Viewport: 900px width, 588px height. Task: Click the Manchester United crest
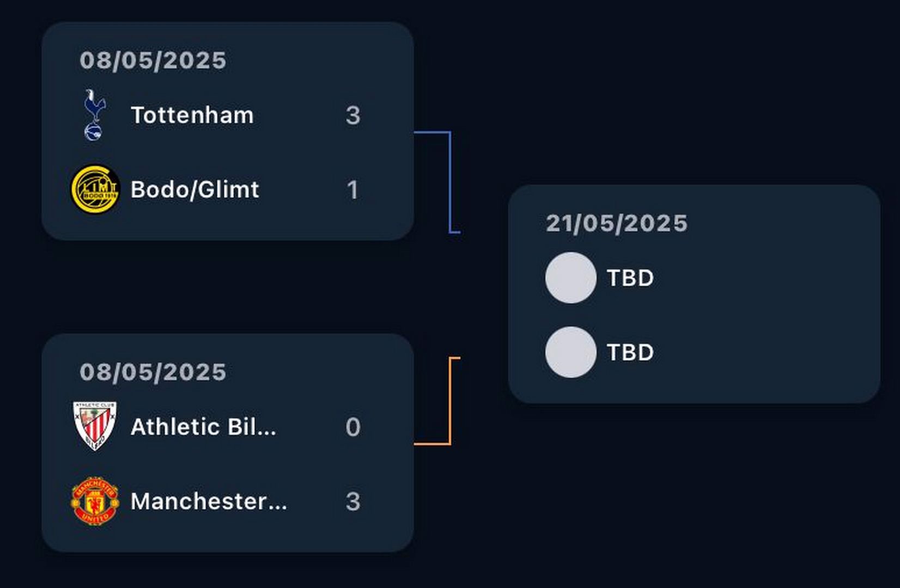pyautogui.click(x=95, y=501)
